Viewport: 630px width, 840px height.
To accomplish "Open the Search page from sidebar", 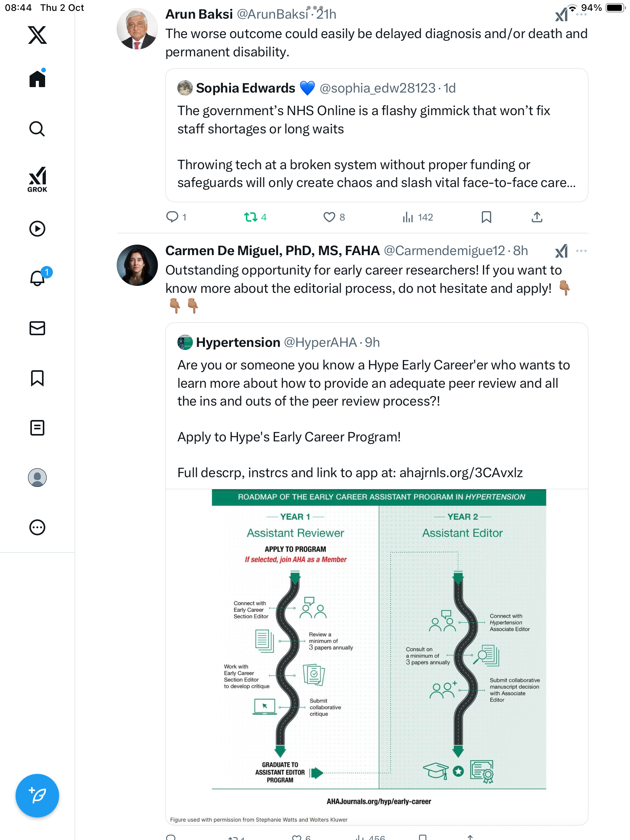I will 37,129.
